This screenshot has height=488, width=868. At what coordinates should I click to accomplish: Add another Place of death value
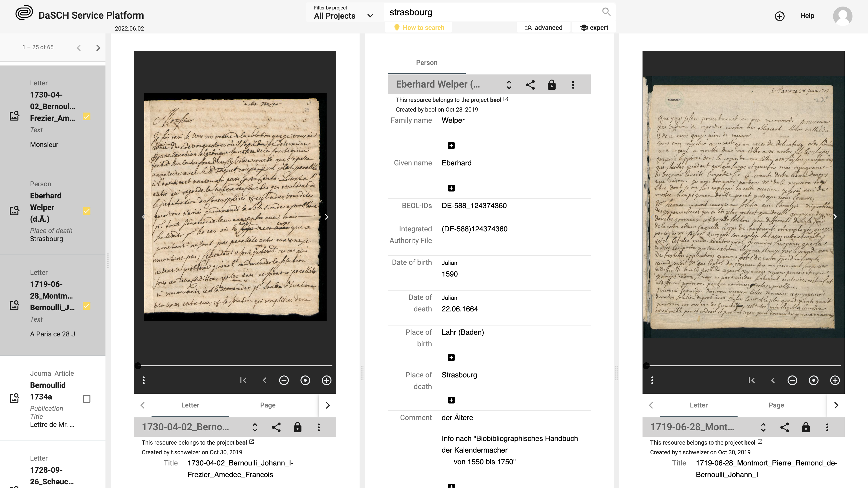click(x=451, y=400)
